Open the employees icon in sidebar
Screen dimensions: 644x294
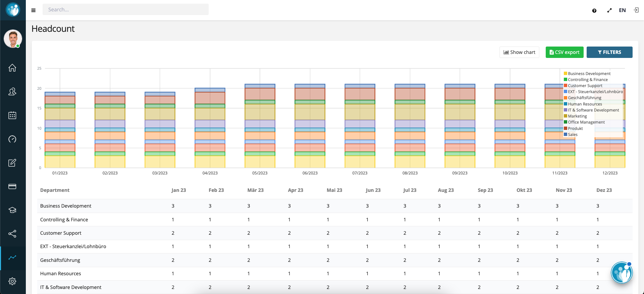(x=12, y=92)
